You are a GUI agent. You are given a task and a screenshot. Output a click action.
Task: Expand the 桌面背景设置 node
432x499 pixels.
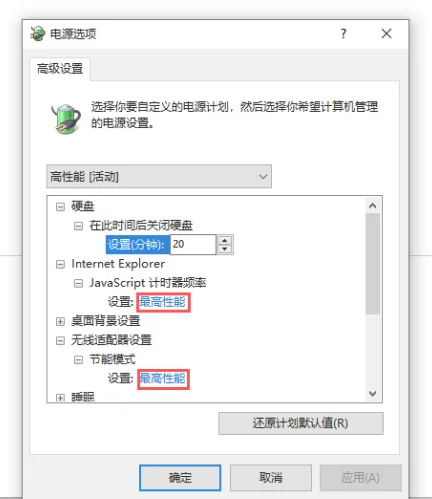(60, 322)
